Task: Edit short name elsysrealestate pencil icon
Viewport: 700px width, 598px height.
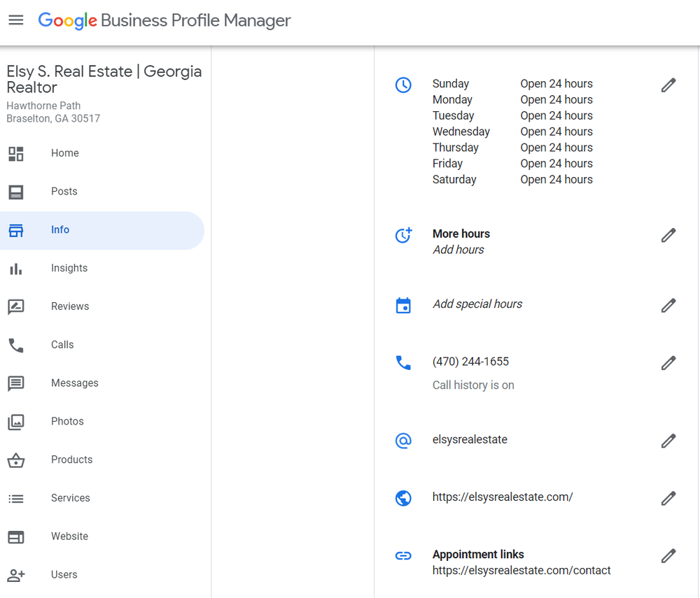Action: 668,441
